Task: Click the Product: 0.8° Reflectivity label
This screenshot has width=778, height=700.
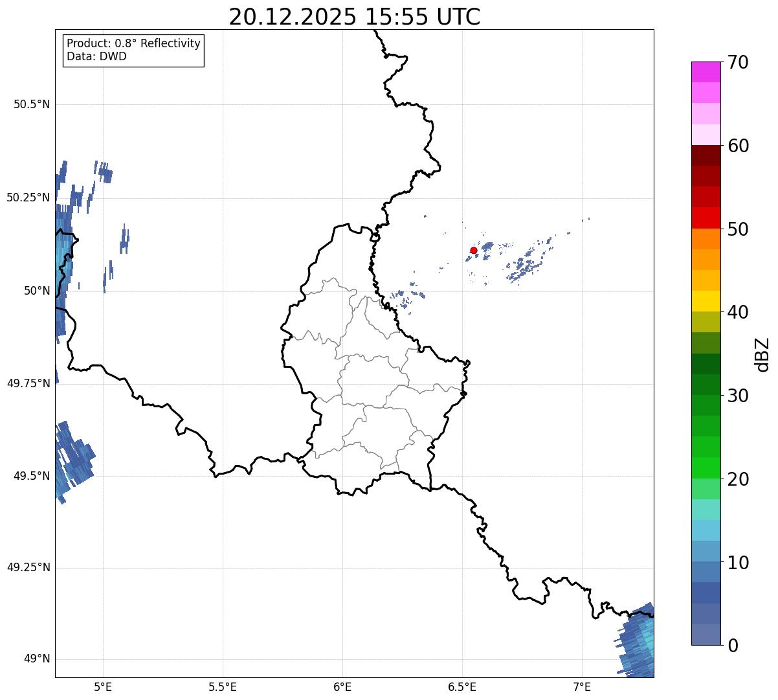Action: tap(134, 43)
